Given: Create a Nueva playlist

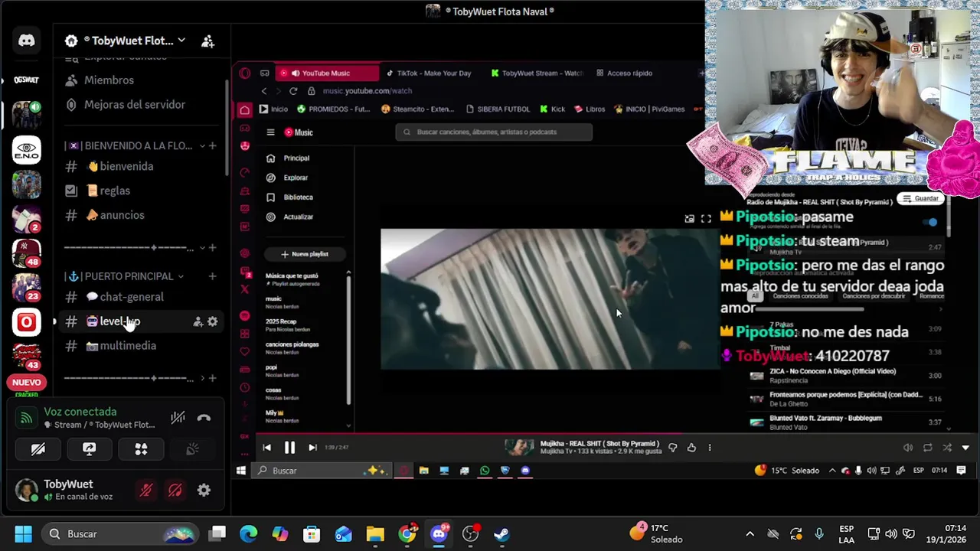Looking at the screenshot, I should point(304,254).
